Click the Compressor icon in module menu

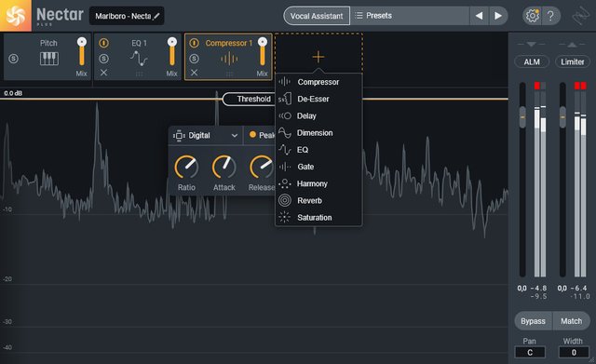(x=284, y=82)
